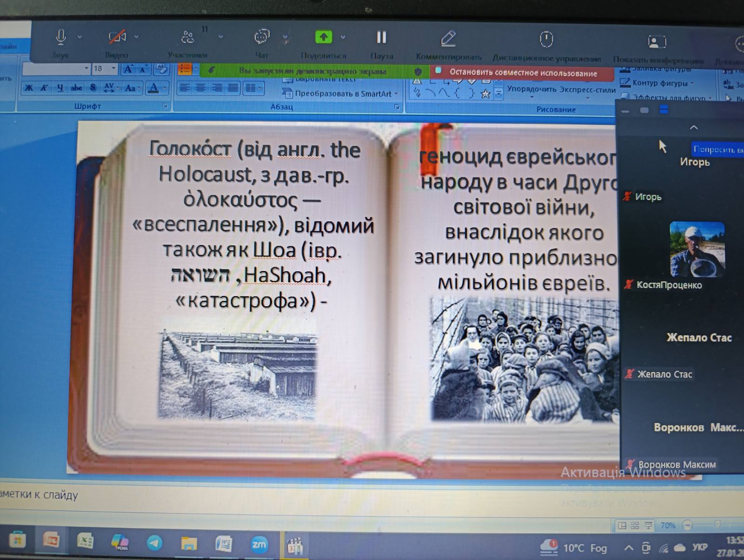Select the star shape in shapes gallery
The width and height of the screenshot is (744, 560).
pos(485,94)
